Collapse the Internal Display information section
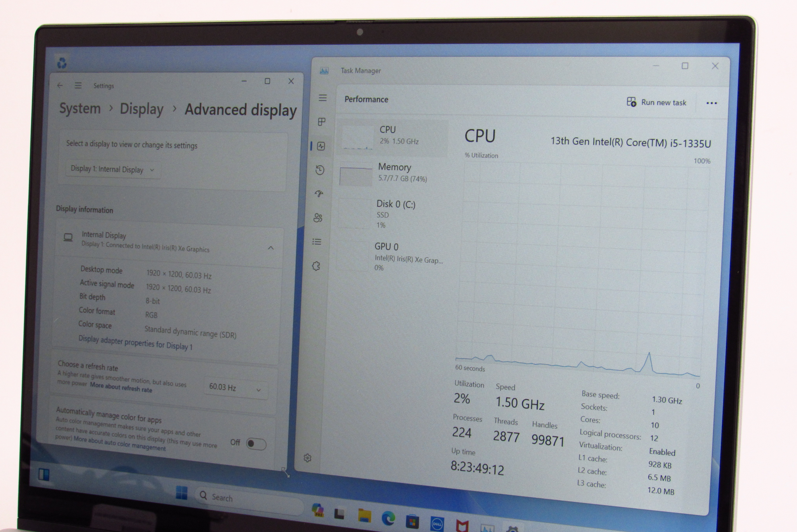The height and width of the screenshot is (532, 797). [x=271, y=248]
